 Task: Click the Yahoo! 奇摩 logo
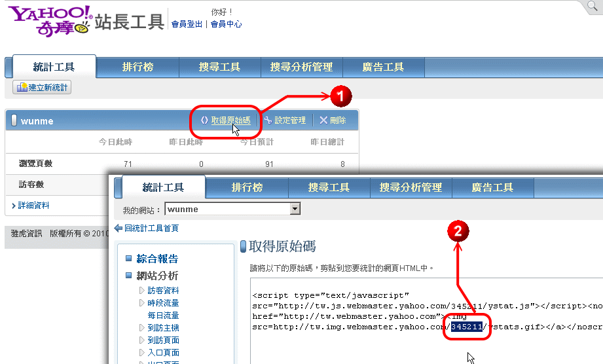coord(50,21)
